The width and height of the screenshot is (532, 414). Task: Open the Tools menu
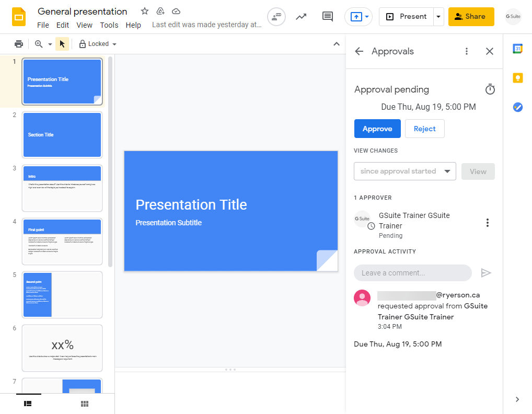pyautogui.click(x=109, y=25)
